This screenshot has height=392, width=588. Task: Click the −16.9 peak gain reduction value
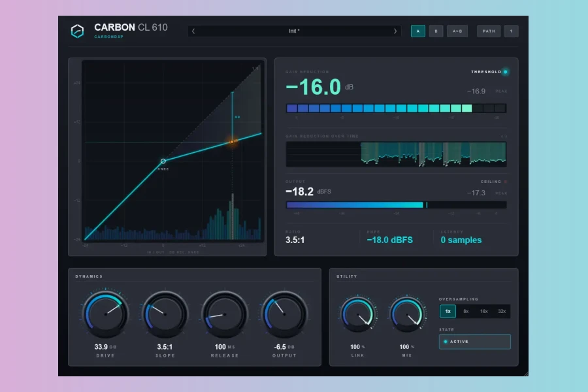pos(476,91)
